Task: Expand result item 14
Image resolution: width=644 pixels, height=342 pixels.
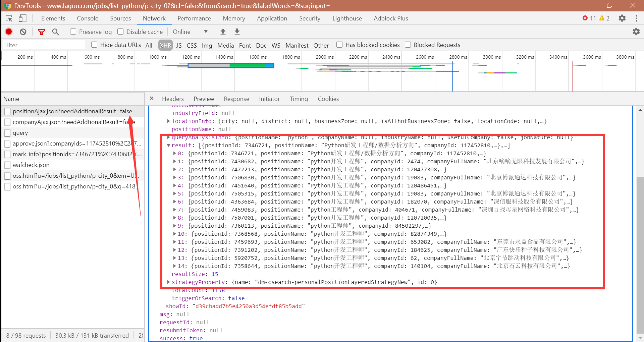Action: pyautogui.click(x=175, y=266)
